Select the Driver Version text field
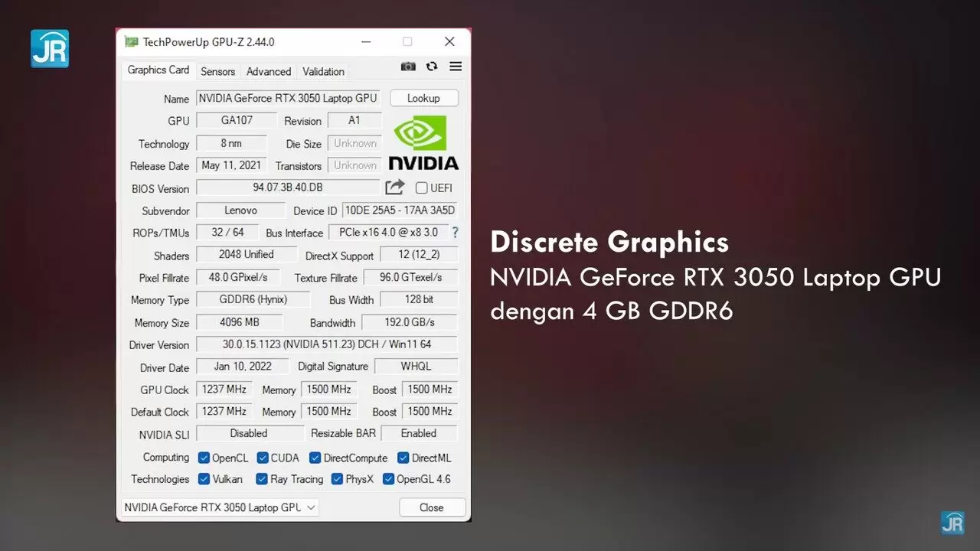The image size is (980, 551). [x=328, y=344]
